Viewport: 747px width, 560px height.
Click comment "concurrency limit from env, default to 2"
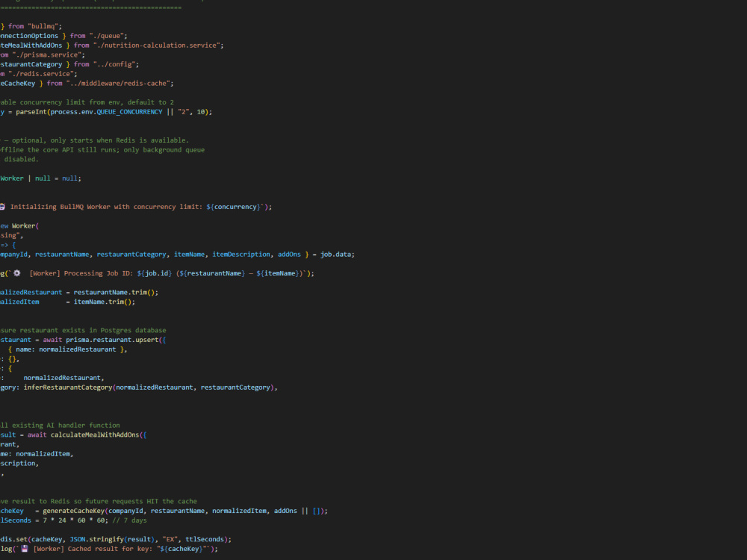coord(96,102)
